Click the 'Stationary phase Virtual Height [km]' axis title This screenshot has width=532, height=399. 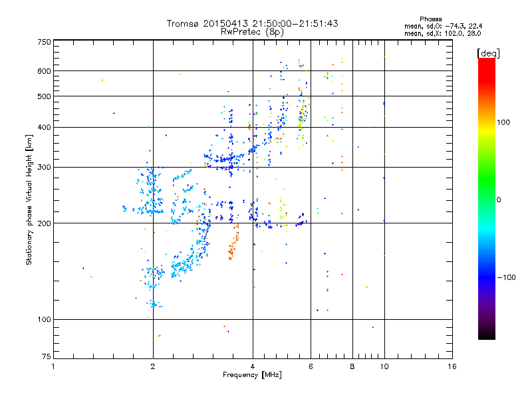pos(29,199)
